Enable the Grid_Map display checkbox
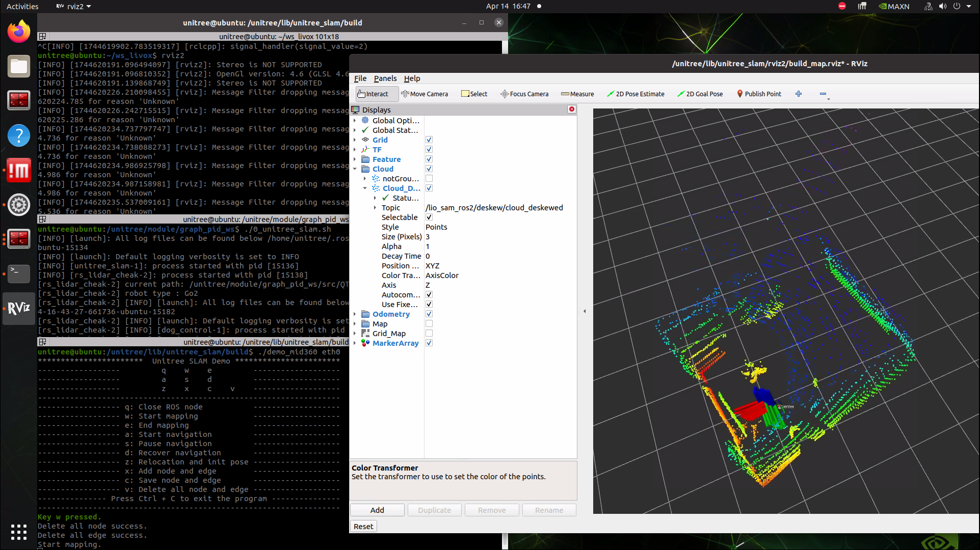 pyautogui.click(x=429, y=334)
